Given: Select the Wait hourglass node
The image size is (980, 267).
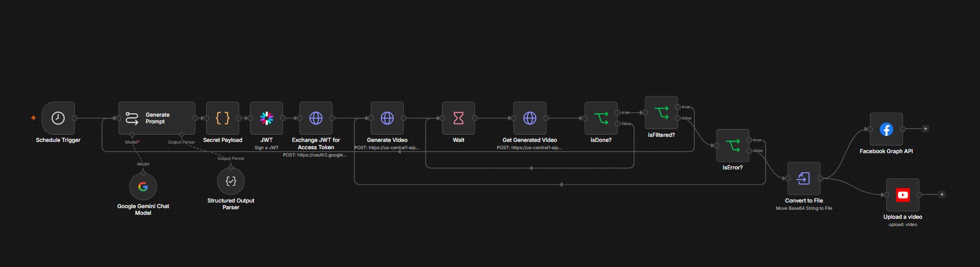Looking at the screenshot, I should tap(458, 118).
